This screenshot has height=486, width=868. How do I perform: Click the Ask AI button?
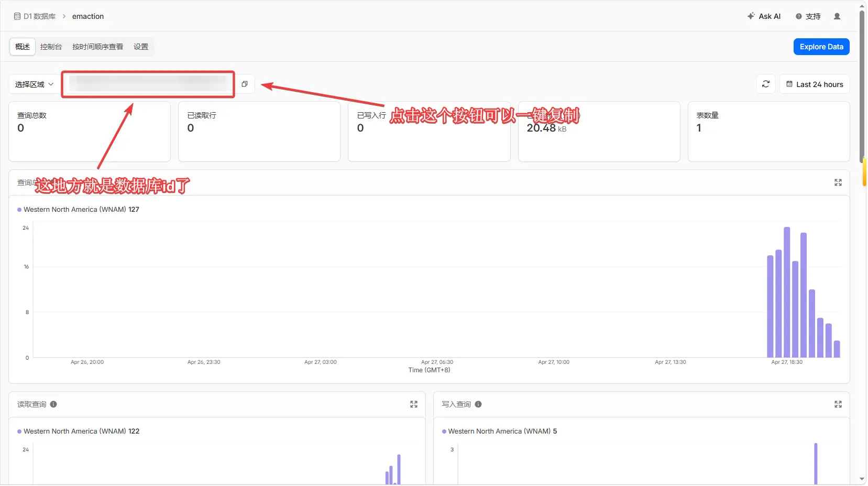coord(764,16)
